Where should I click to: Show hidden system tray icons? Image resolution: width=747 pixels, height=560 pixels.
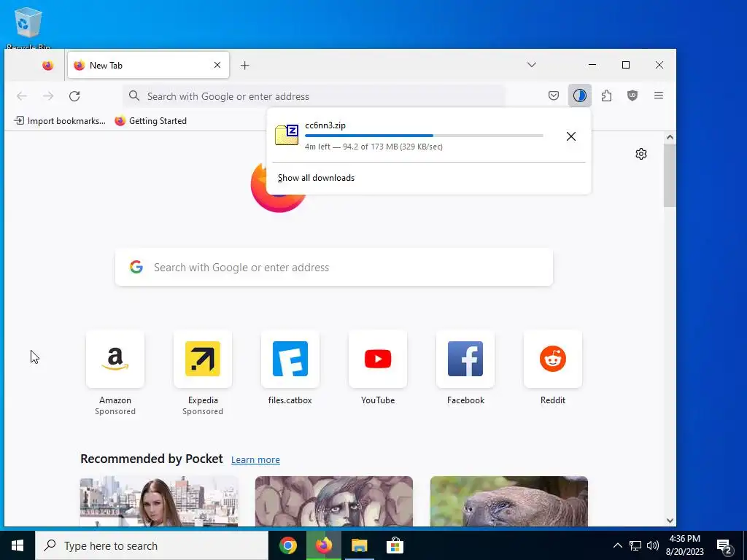[617, 545]
